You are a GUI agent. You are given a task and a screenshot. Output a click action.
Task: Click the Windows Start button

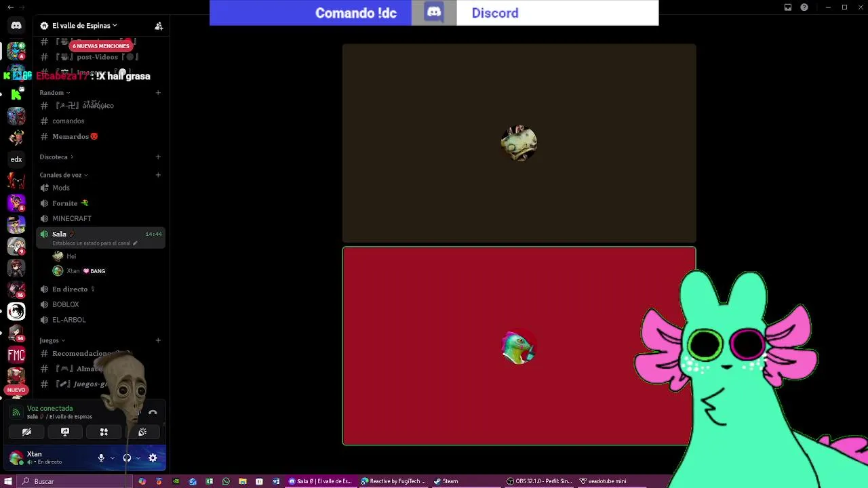7,481
